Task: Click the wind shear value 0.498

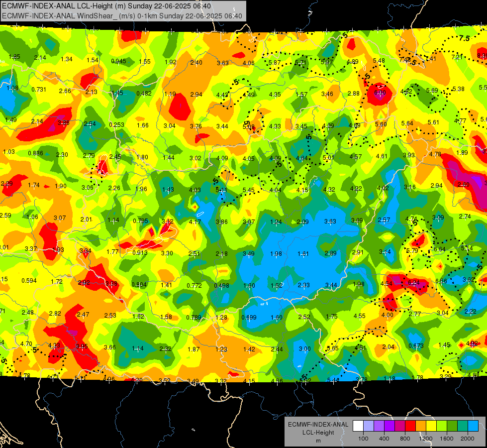Action: coord(221,286)
